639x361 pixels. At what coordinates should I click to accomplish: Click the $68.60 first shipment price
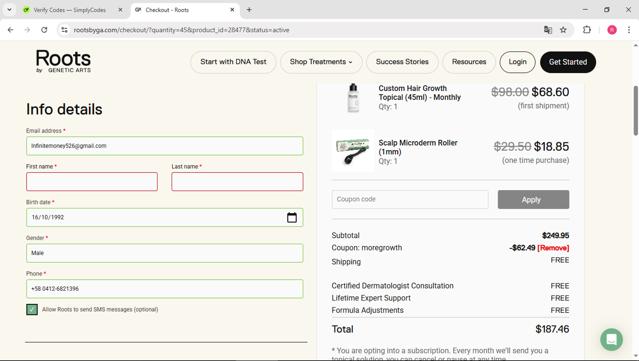550,92
